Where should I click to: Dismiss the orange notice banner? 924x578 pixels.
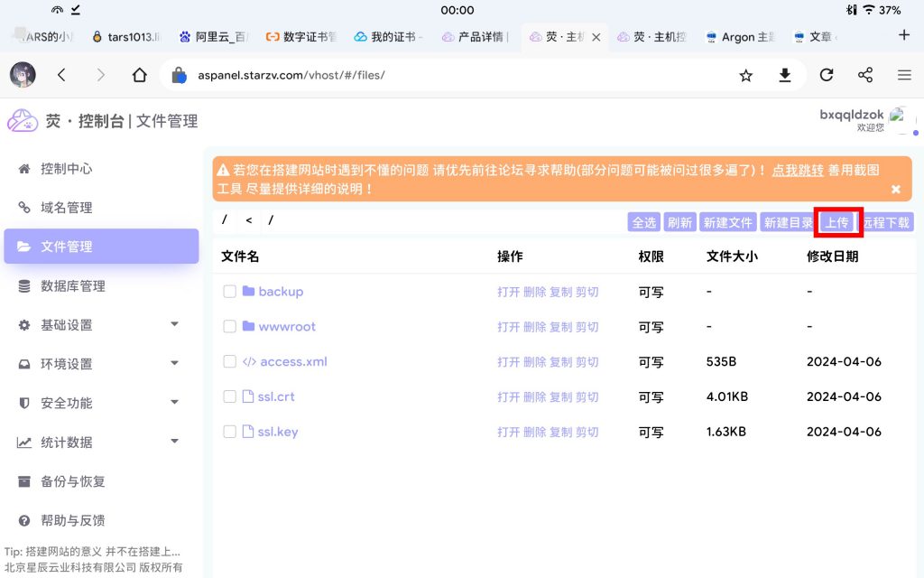tap(896, 189)
